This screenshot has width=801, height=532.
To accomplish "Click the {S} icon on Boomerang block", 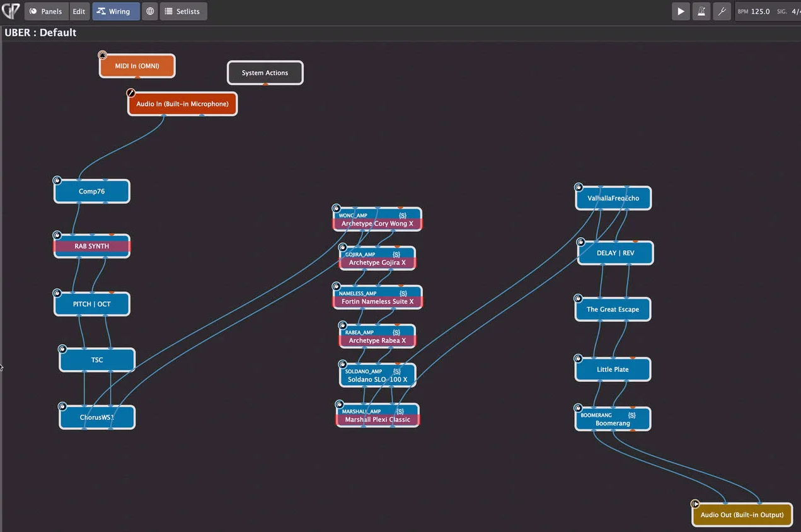I will click(x=631, y=415).
